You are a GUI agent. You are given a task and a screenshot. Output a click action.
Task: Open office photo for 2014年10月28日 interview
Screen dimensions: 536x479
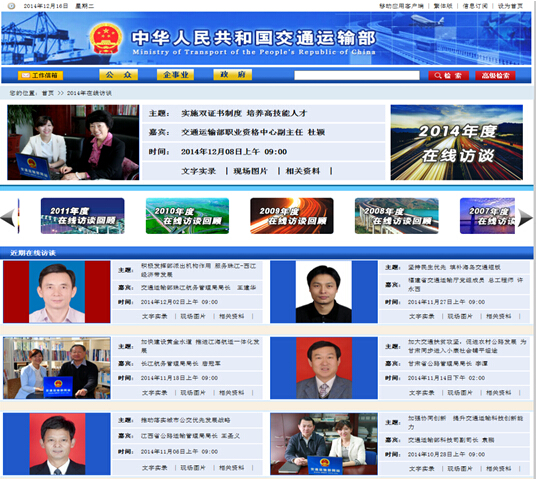pyautogui.click(x=324, y=444)
